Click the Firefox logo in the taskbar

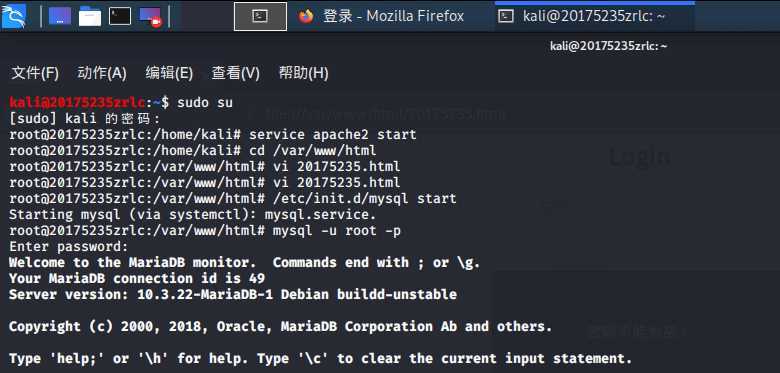coord(306,16)
